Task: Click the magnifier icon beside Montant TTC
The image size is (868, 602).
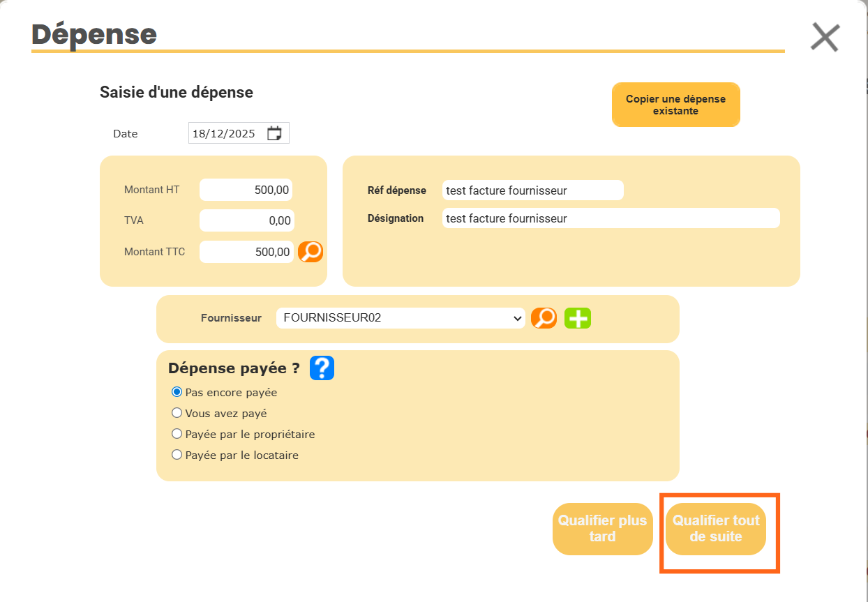Action: (310, 252)
